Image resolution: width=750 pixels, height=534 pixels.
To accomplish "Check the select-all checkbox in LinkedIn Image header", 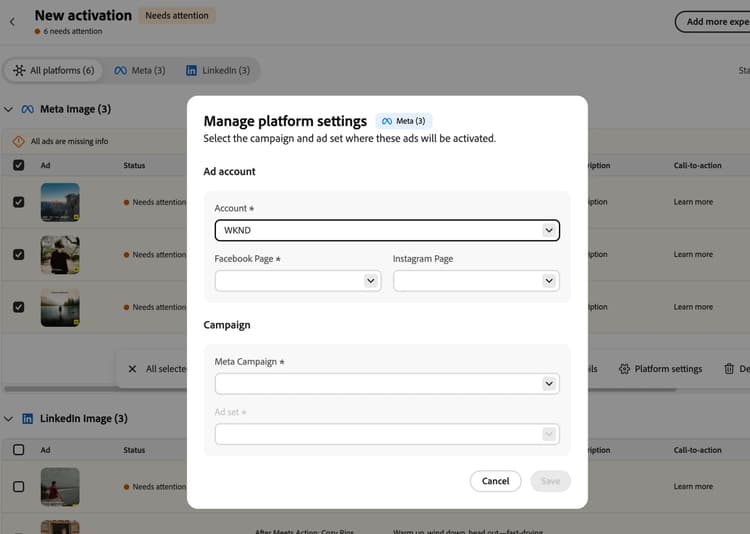I will pyautogui.click(x=19, y=450).
